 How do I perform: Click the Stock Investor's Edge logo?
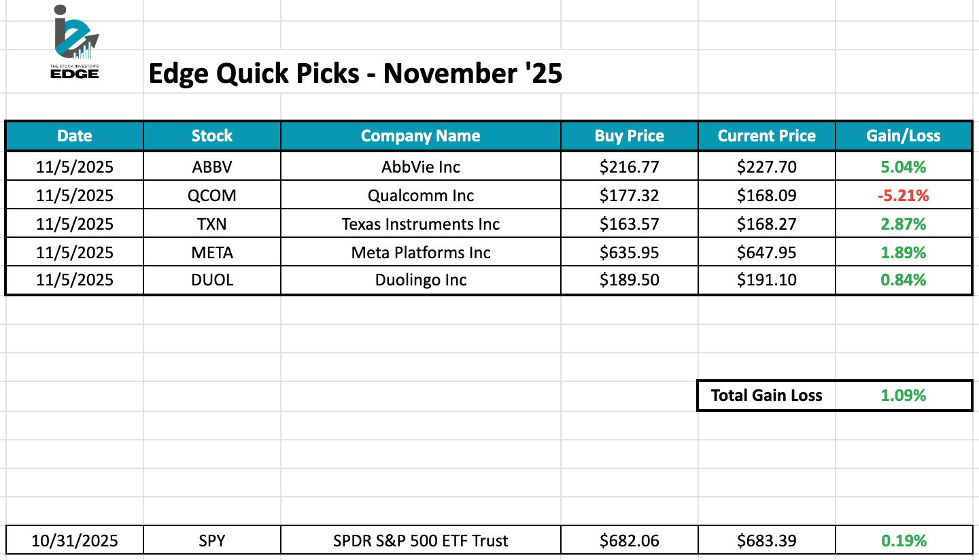pyautogui.click(x=75, y=42)
